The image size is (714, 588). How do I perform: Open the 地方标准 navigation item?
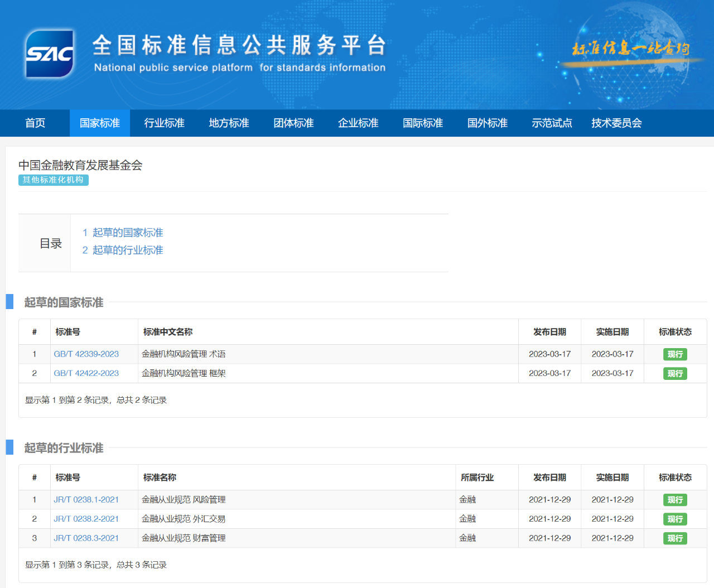tap(229, 123)
